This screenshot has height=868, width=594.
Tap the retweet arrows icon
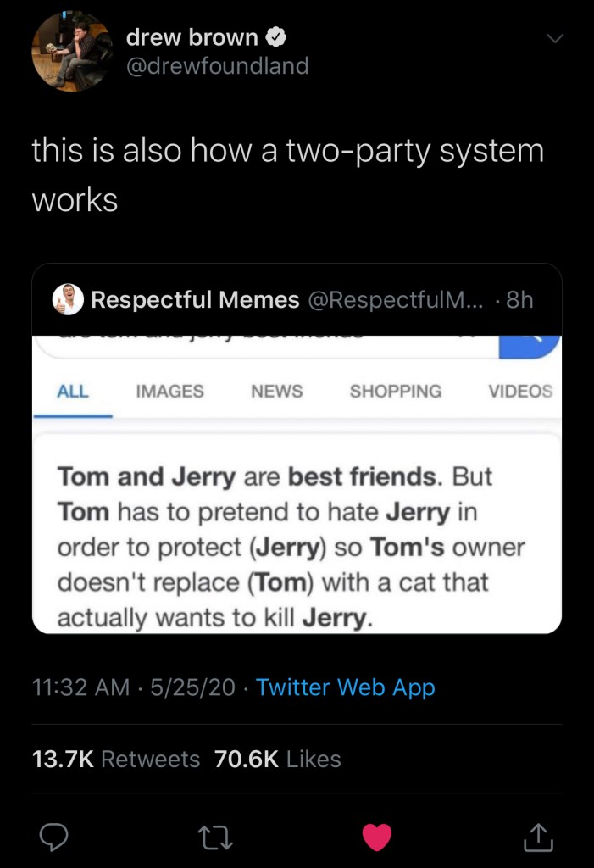216,837
